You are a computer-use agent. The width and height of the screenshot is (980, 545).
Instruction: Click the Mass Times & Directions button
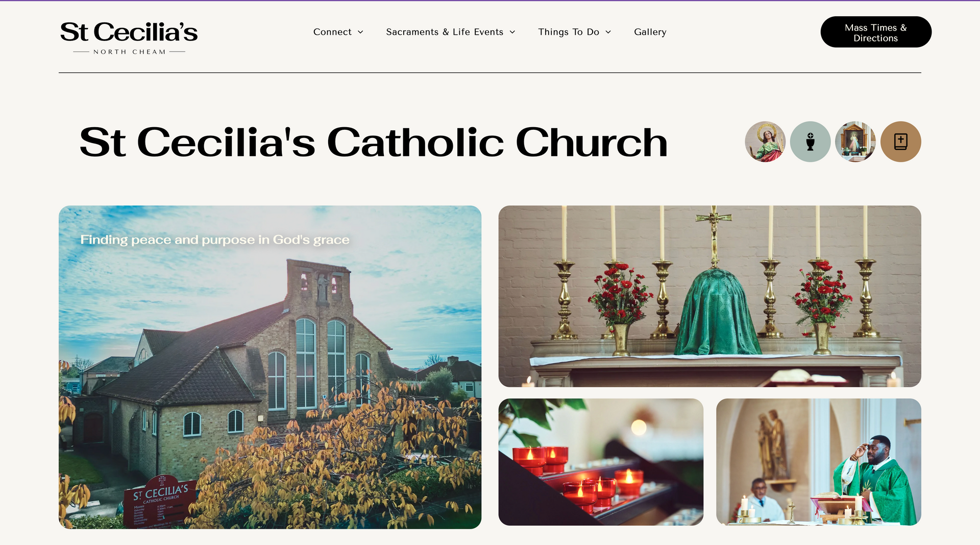tap(876, 32)
